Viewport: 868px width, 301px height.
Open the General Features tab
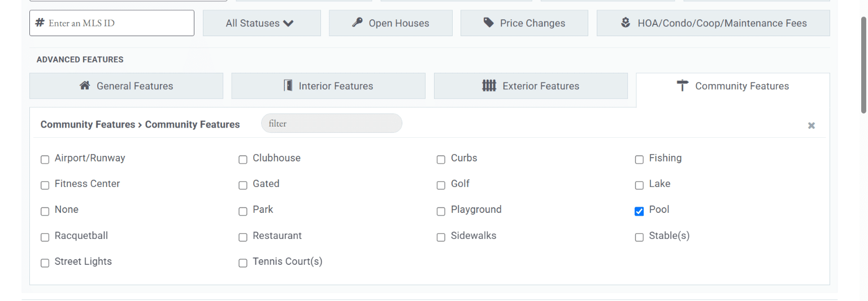(x=126, y=86)
